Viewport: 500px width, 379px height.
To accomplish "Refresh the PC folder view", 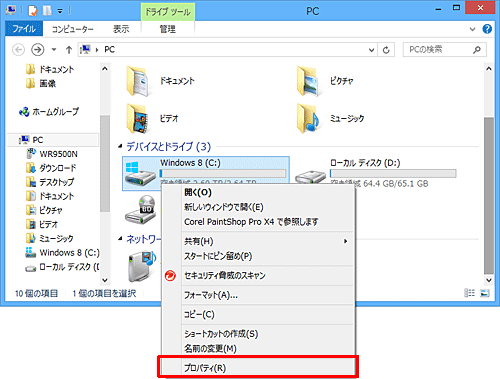I will pyautogui.click(x=386, y=50).
